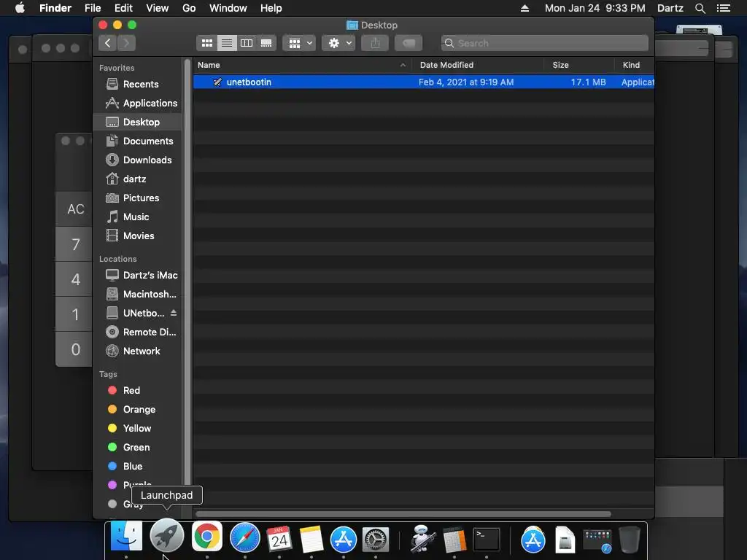Select the unetbootin file row
The height and width of the screenshot is (560, 747).
424,82
